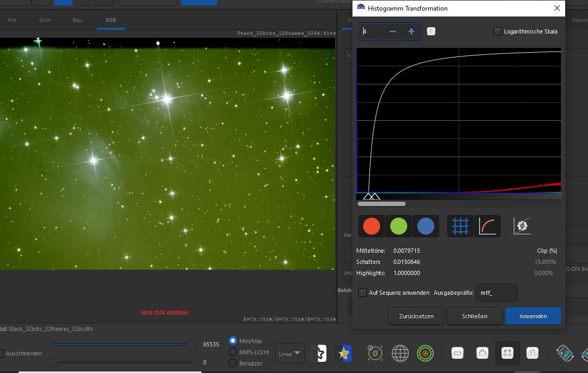Toggle the green channel circle

(399, 226)
